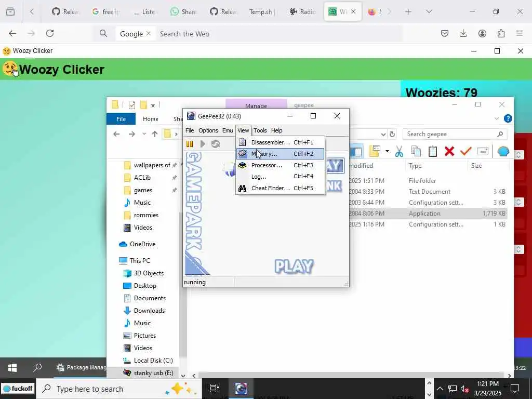The height and width of the screenshot is (399, 532).
Task: Click the red X Delete icon in Explorer
Action: pos(449,151)
